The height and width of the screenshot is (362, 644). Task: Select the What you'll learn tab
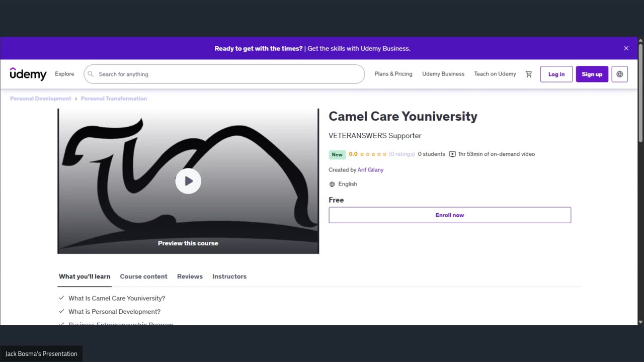[x=85, y=277]
